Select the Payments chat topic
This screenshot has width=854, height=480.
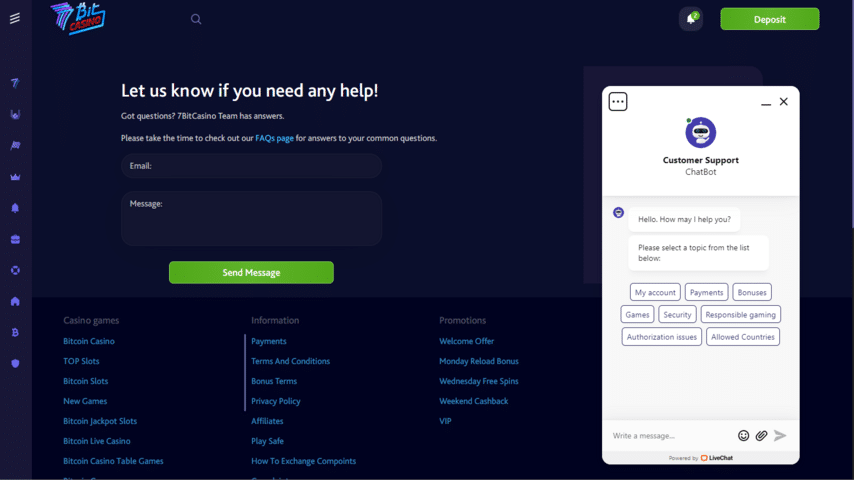coord(706,293)
